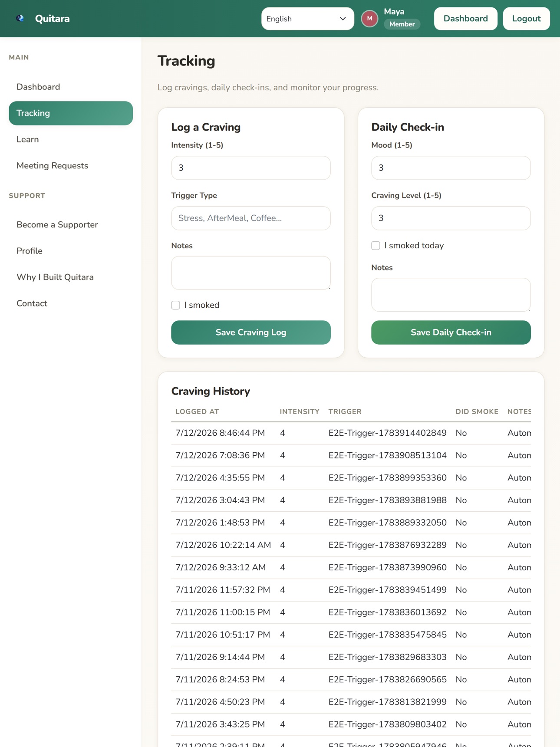Click Save Craving Log button

pos(251,332)
